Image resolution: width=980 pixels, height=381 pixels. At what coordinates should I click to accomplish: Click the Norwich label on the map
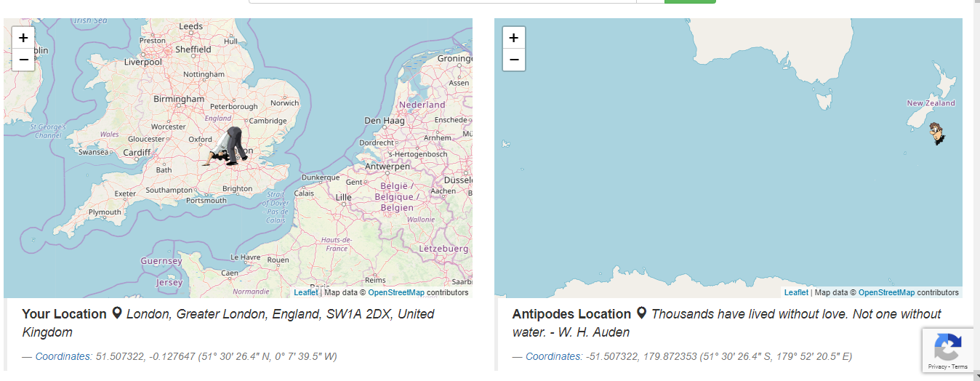[284, 103]
